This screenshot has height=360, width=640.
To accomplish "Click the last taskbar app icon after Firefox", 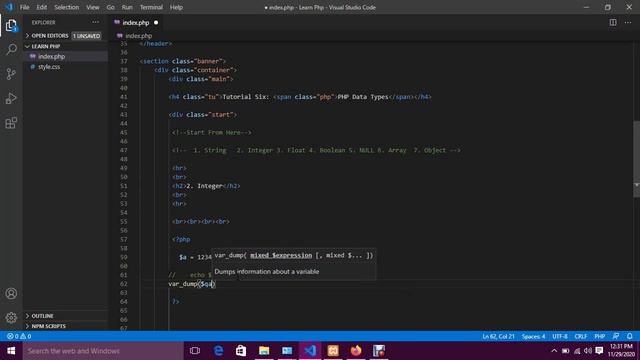I will tap(379, 351).
